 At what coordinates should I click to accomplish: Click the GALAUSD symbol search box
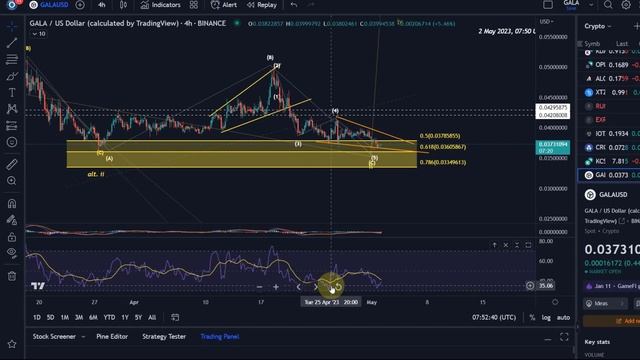click(x=49, y=5)
